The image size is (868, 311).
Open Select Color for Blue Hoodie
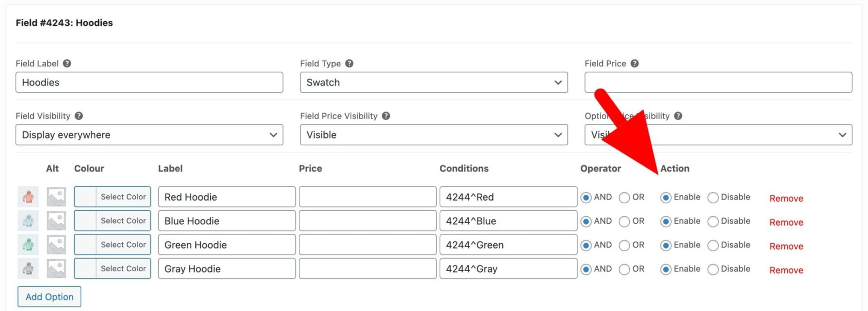click(x=113, y=221)
